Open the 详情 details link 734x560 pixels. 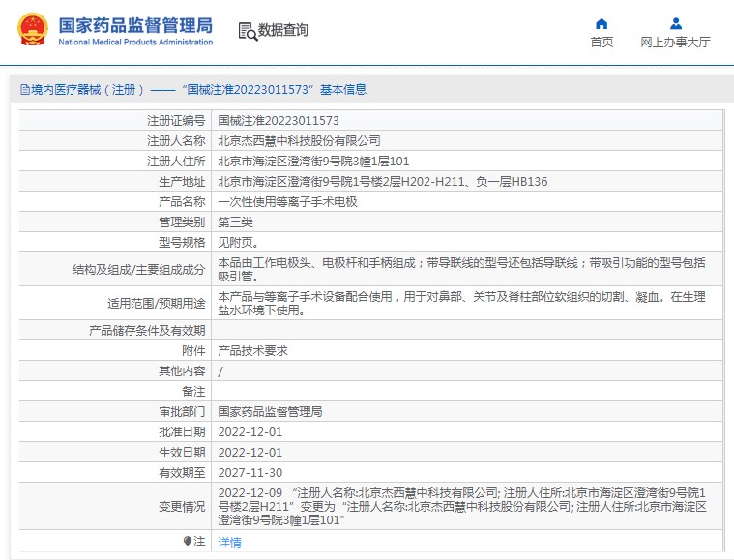click(x=230, y=543)
